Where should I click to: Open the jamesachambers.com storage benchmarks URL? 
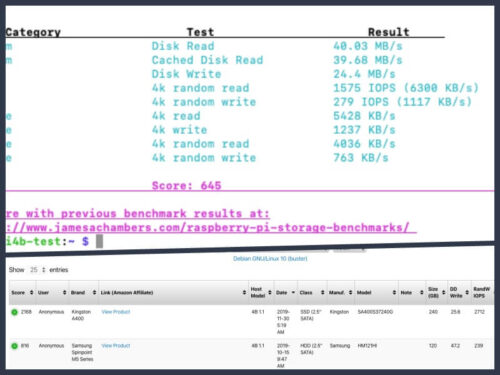click(x=211, y=228)
